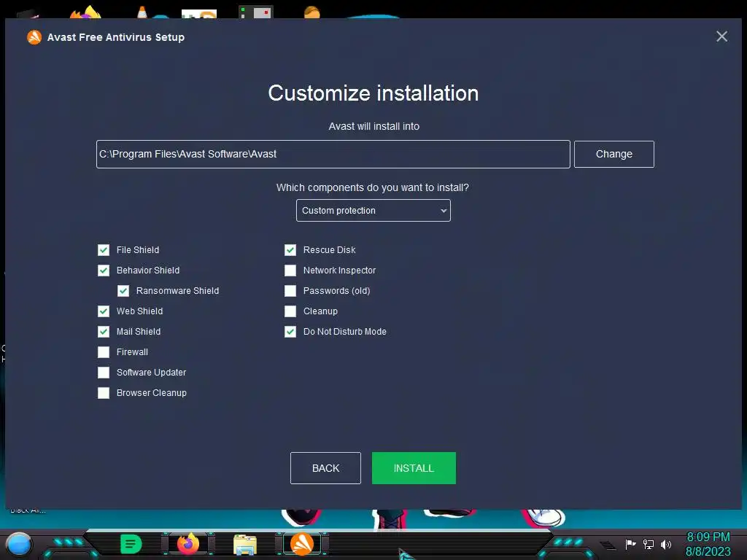Click the install path input field

[x=333, y=155]
